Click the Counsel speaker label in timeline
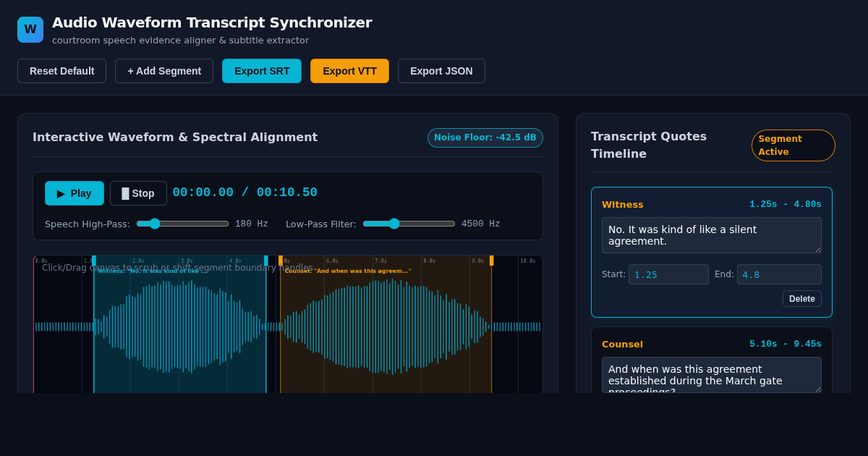This screenshot has height=456, width=868. tap(622, 345)
